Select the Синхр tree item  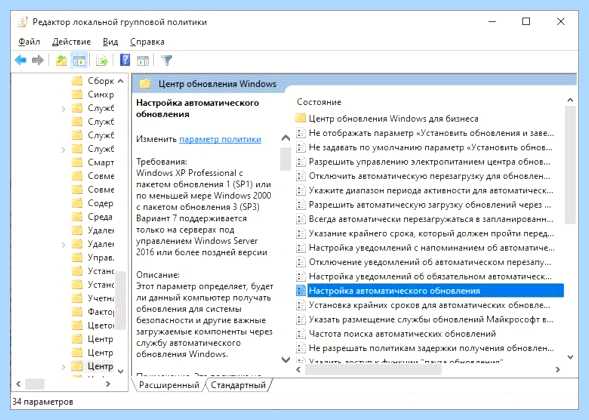pos(100,94)
